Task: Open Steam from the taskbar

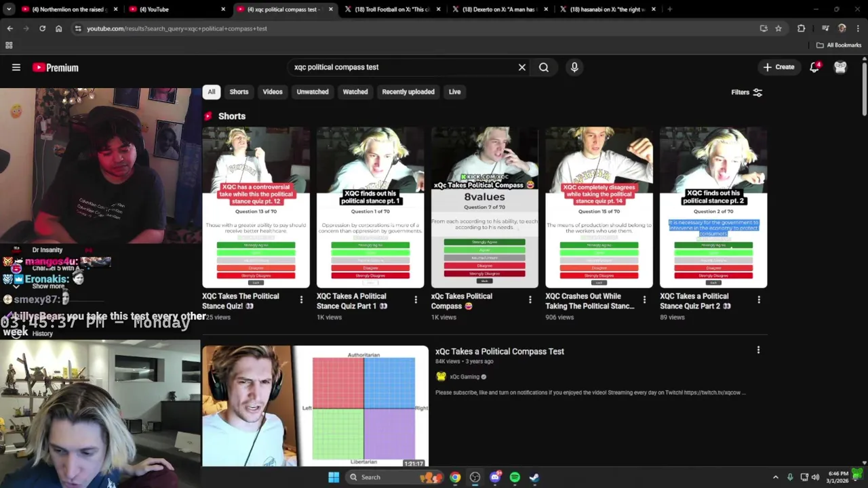Action: (x=534, y=477)
